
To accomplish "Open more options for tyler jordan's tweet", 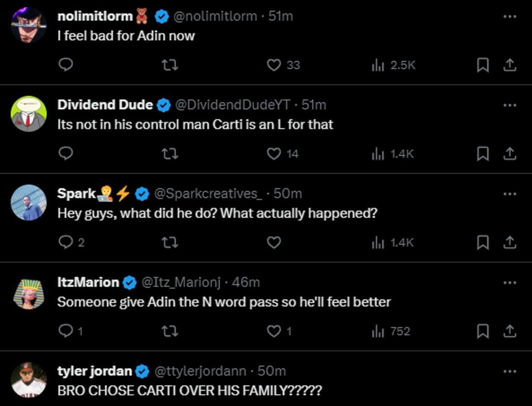I will coord(509,371).
